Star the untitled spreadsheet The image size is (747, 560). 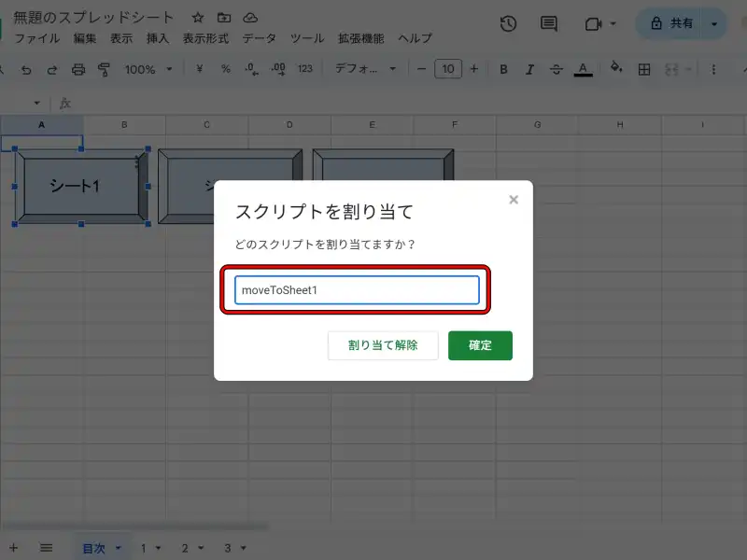pos(198,18)
